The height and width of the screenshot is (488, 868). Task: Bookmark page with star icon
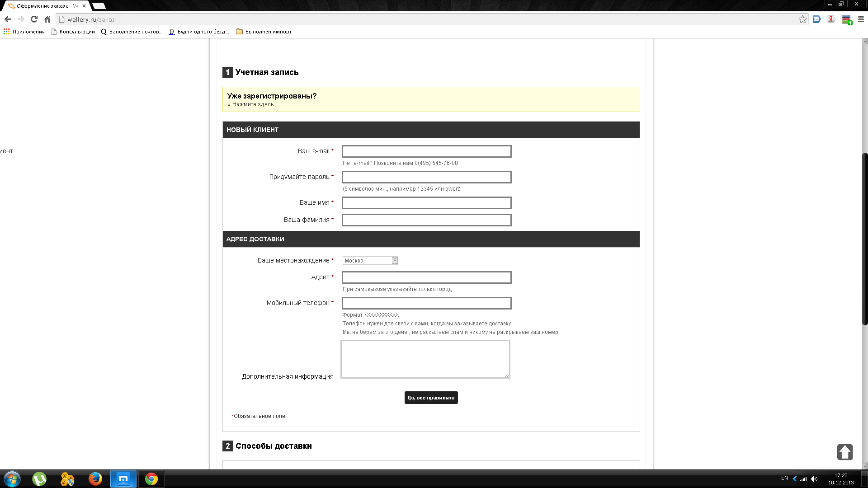802,19
